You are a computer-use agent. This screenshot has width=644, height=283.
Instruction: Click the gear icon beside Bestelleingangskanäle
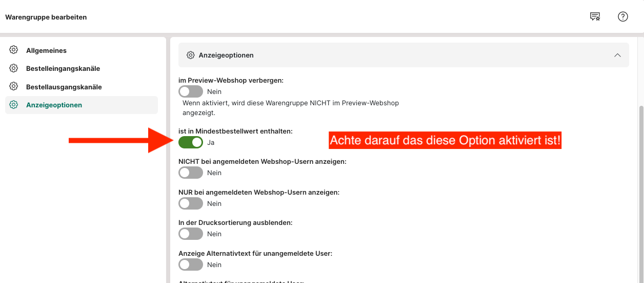(14, 68)
